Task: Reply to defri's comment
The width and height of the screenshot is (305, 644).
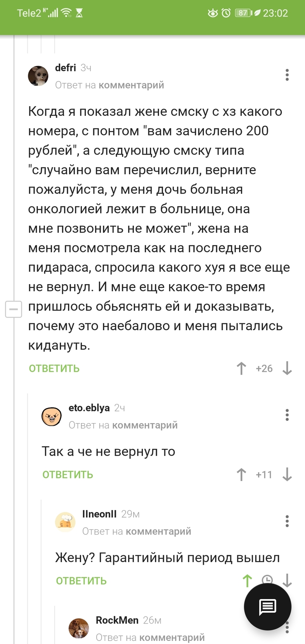Action: pyautogui.click(x=54, y=369)
